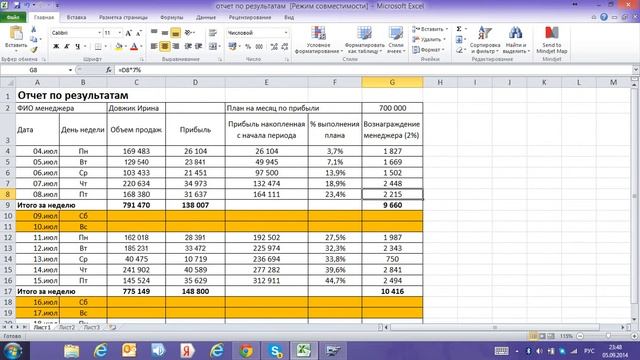Switch to the Лист2 sheet tab
640x360 pixels.
[x=67, y=327]
